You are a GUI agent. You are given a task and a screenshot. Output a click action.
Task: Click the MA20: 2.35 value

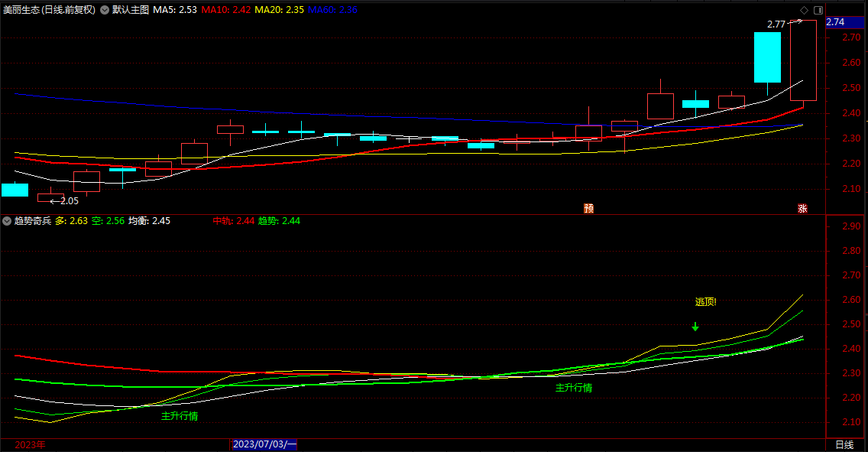(279, 10)
